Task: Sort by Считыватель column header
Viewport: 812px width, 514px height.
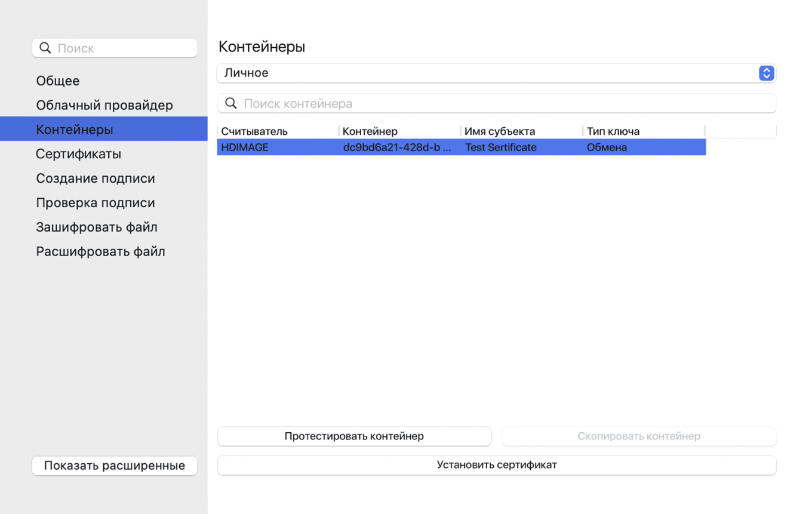Action: tap(254, 131)
